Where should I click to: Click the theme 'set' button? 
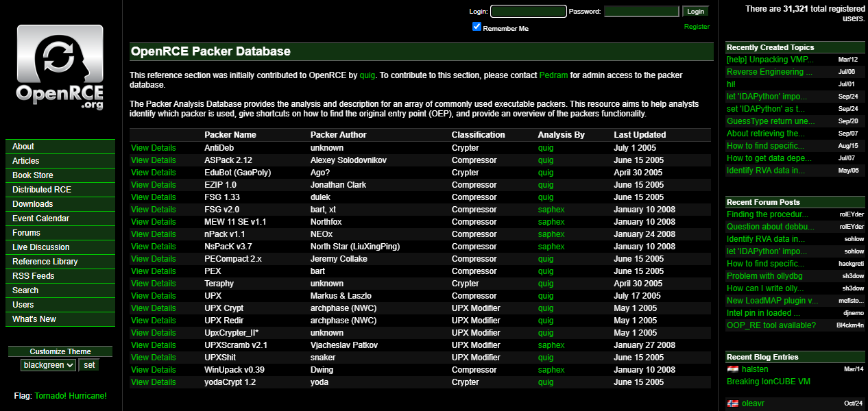89,365
